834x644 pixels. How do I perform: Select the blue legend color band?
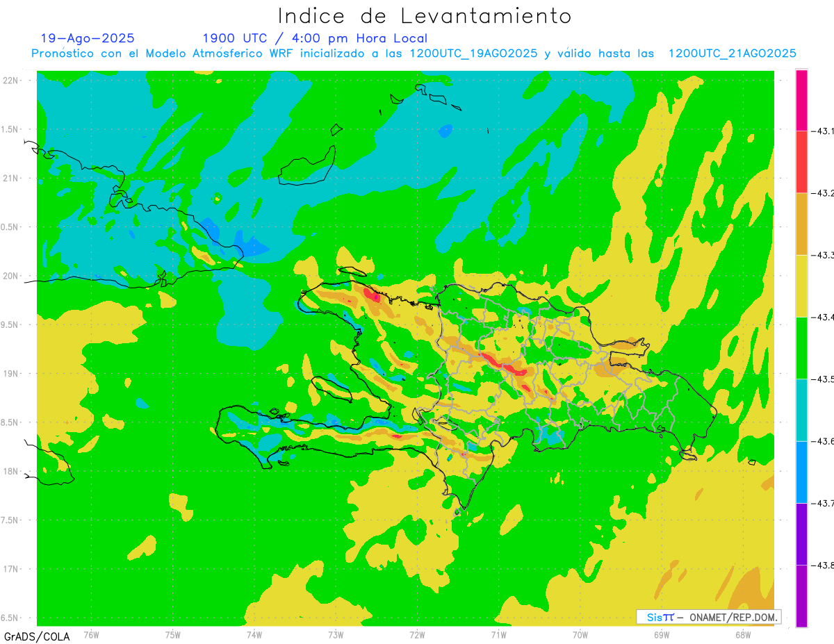click(x=801, y=472)
